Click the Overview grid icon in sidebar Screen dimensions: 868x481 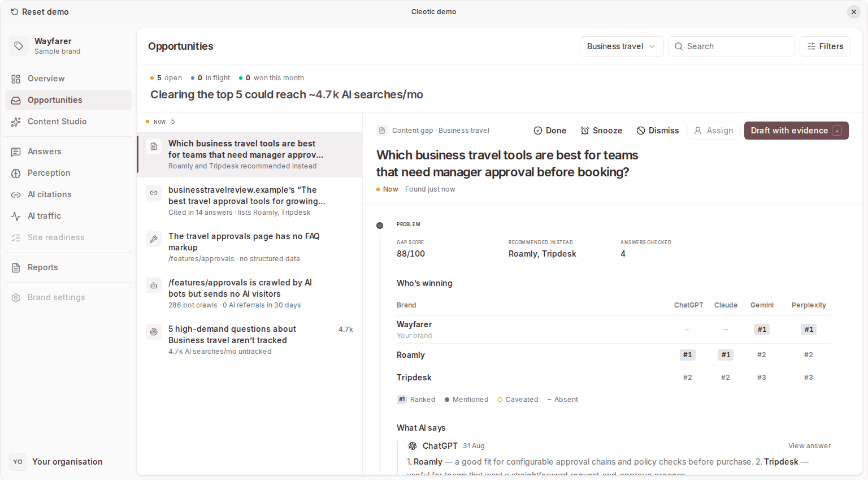point(16,79)
